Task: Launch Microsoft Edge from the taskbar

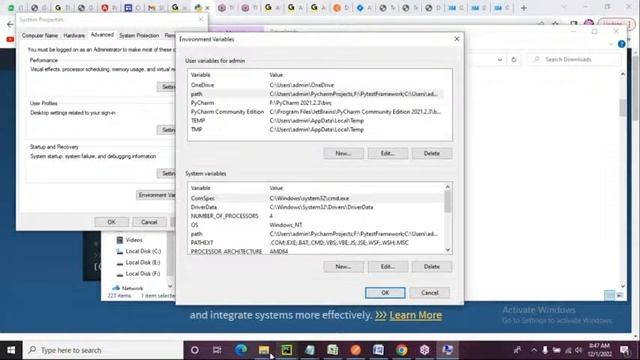Action: (241, 350)
